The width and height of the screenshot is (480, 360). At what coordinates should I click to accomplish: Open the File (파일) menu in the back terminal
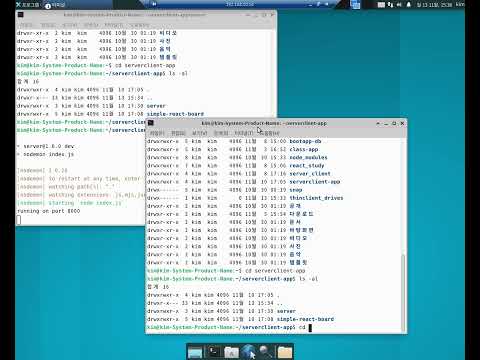click(x=26, y=25)
